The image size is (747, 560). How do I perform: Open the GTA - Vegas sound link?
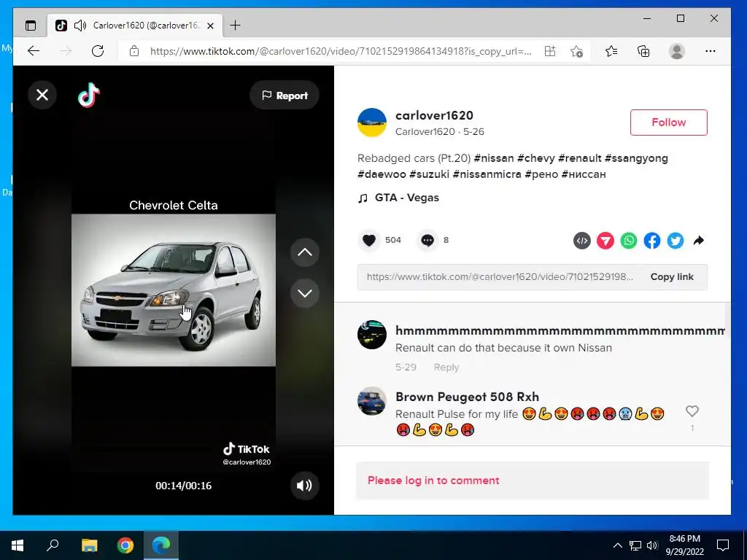[x=407, y=198]
